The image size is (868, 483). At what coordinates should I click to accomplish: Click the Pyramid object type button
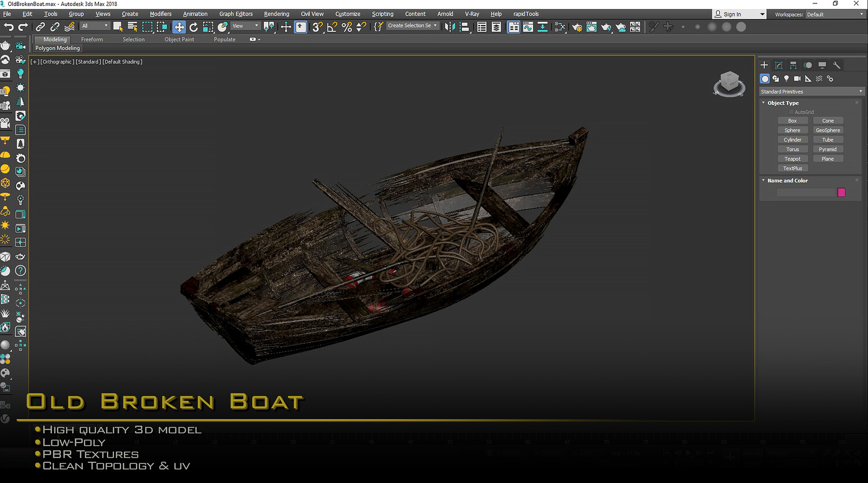pyautogui.click(x=828, y=149)
